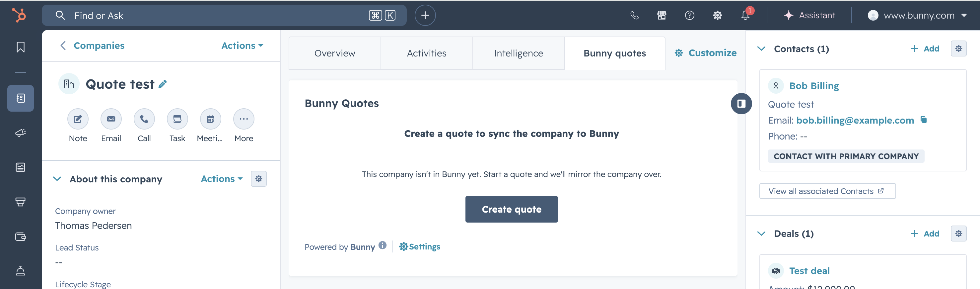Open Contacts card settings gear

pos(958,48)
